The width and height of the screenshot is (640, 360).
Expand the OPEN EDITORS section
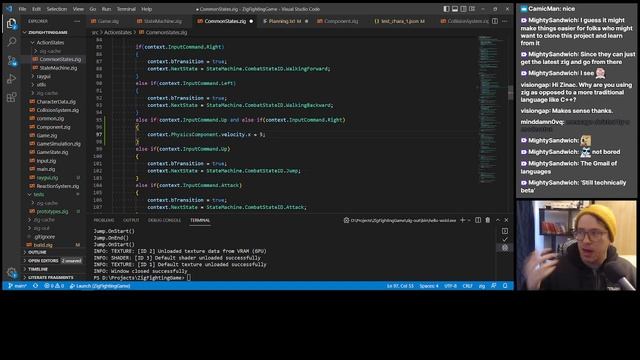(43, 260)
